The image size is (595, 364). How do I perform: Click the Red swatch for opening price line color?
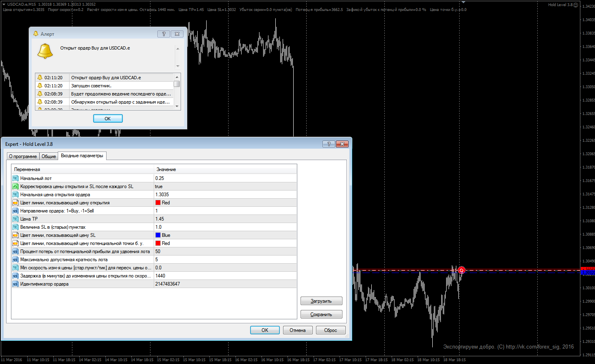158,202
